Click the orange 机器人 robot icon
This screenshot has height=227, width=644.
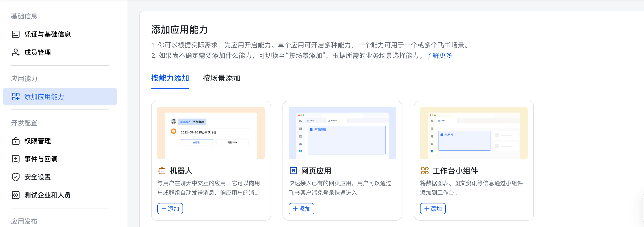pos(162,171)
